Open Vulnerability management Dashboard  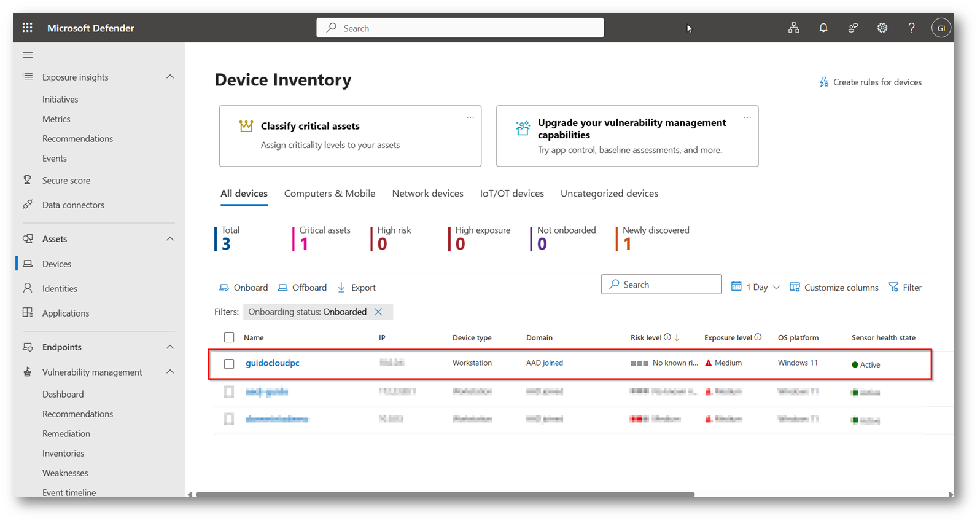click(63, 394)
